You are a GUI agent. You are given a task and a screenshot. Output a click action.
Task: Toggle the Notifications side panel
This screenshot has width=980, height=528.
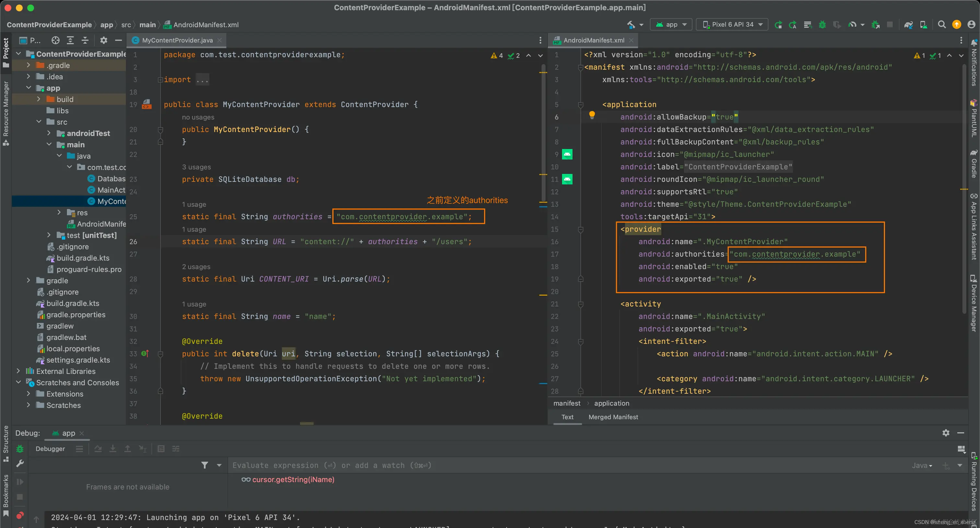coord(974,63)
